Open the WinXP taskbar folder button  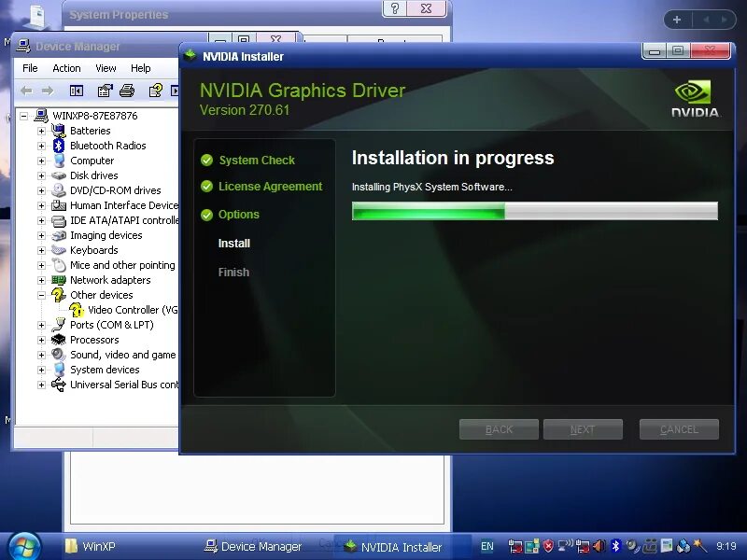(91, 546)
